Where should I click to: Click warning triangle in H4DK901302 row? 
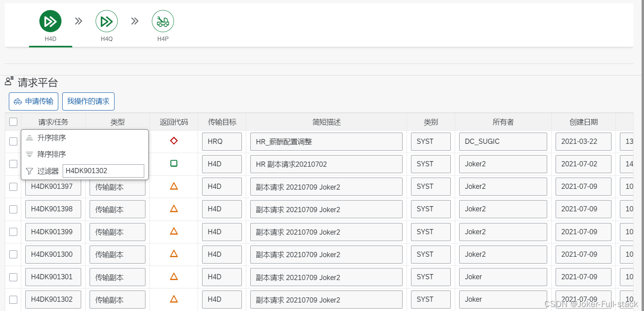pyautogui.click(x=174, y=299)
